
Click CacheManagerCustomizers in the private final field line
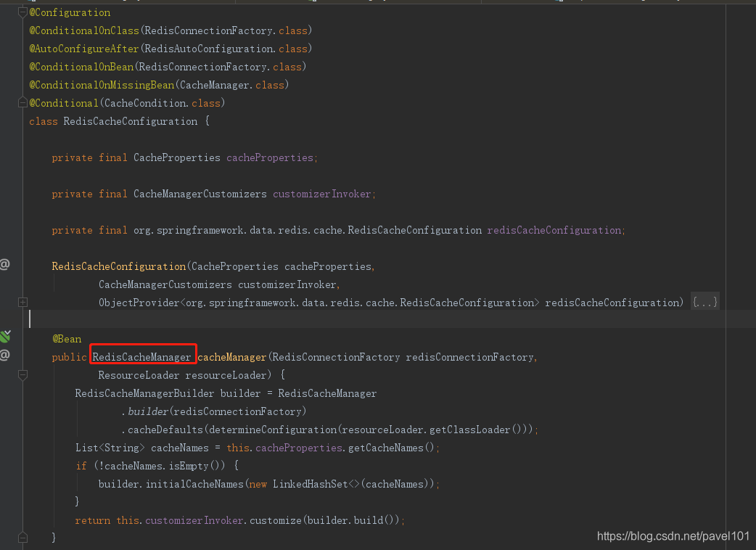(200, 194)
